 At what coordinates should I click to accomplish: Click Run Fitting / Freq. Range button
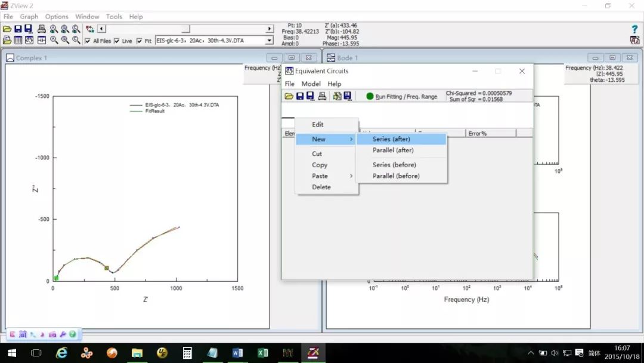(x=402, y=97)
